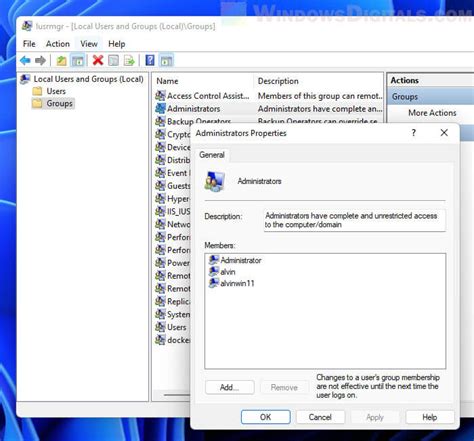Click the Cryptographic group icon in list
Image resolution: width=474 pixels, height=441 pixels.
[160, 134]
